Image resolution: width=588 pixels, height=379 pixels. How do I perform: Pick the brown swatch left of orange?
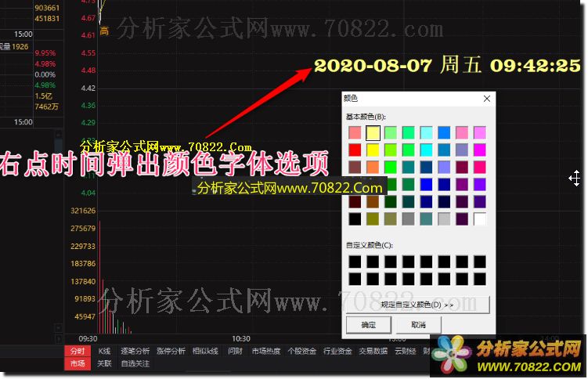pyautogui.click(x=355, y=168)
